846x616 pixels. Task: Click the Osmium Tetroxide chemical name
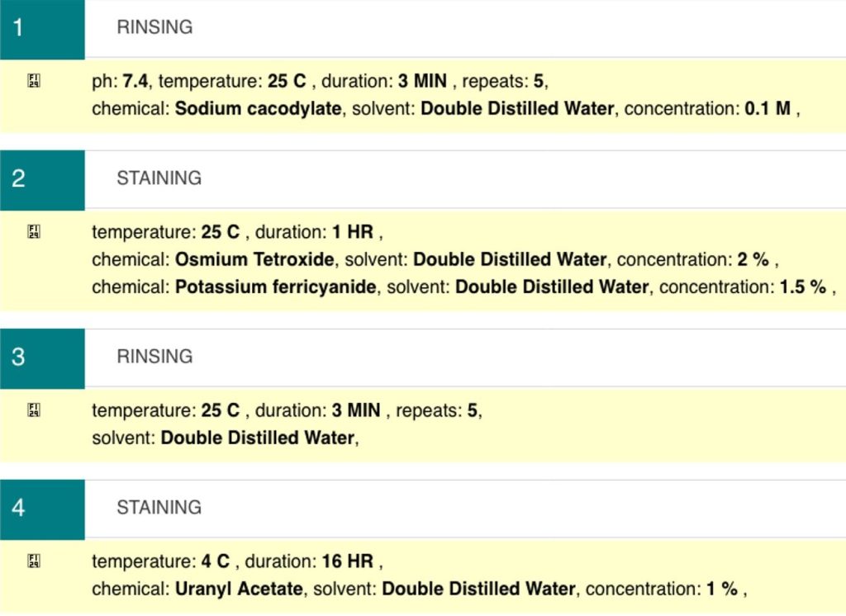tap(254, 259)
